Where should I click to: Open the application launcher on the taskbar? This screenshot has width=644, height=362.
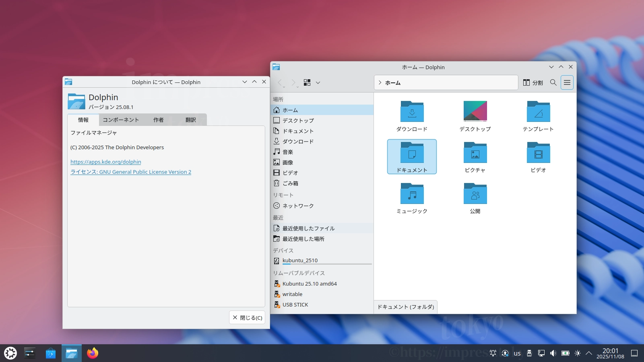point(10,353)
